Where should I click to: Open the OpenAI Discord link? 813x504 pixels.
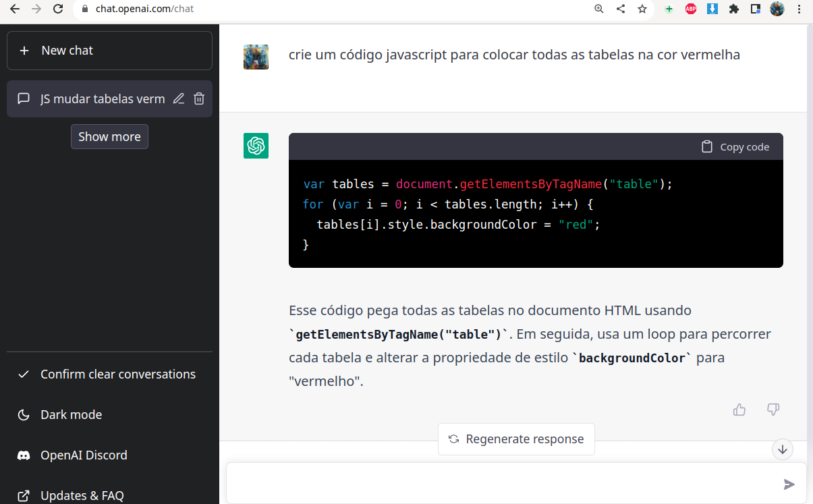(x=84, y=455)
